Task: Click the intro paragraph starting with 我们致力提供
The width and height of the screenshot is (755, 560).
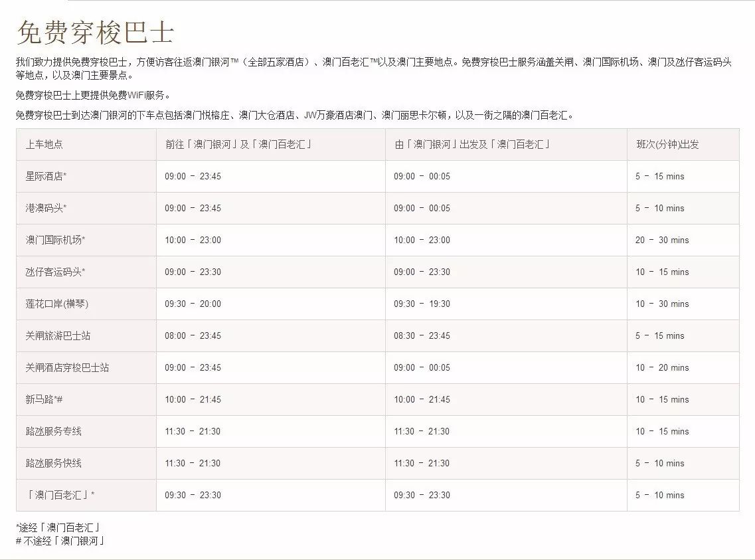Action: [374, 68]
